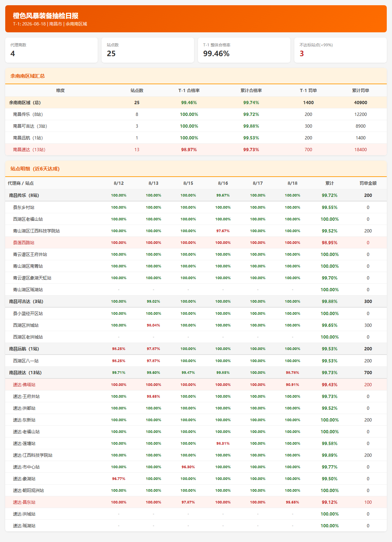Click the 99.12% cumulative value
392x542 pixels.
pos(330,502)
